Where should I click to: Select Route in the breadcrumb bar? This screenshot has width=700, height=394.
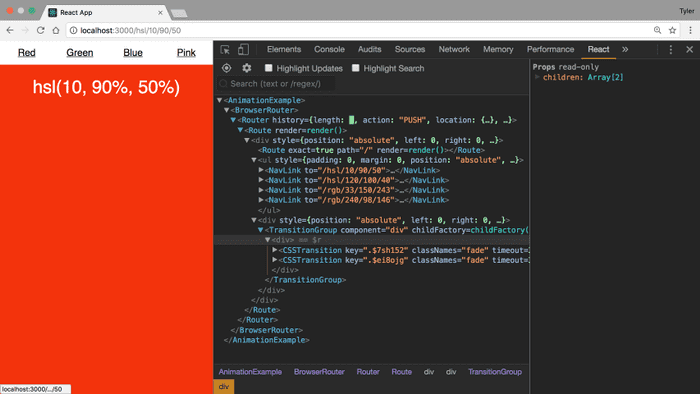(402, 372)
